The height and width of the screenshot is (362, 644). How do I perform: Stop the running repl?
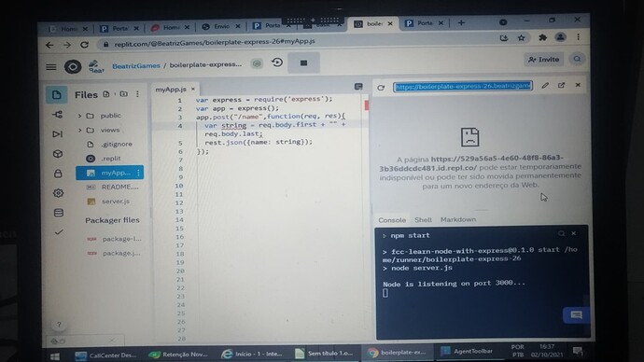[x=303, y=63]
